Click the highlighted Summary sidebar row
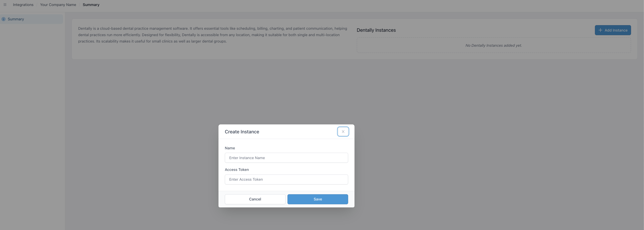This screenshot has width=644, height=230. click(31, 19)
